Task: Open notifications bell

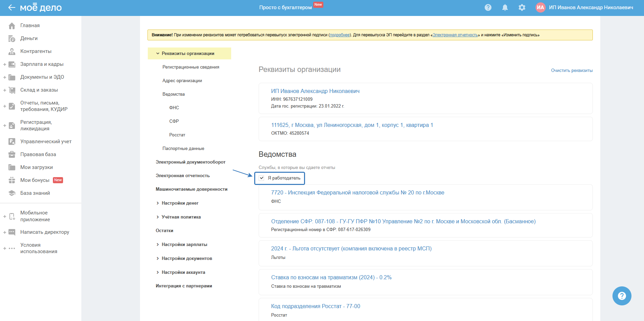Action: 505,7
